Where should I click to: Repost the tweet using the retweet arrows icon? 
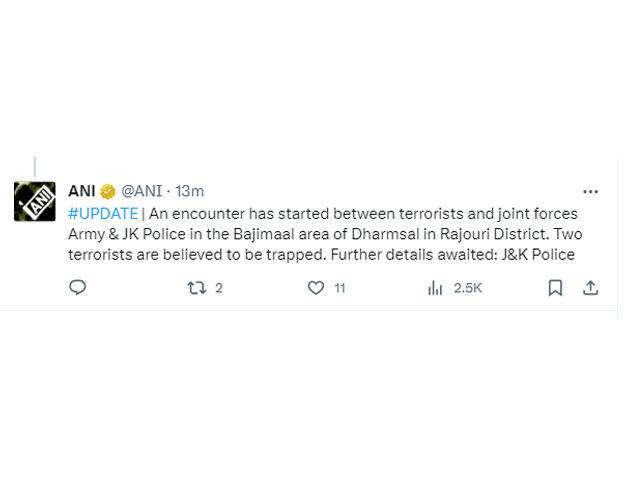tap(196, 288)
